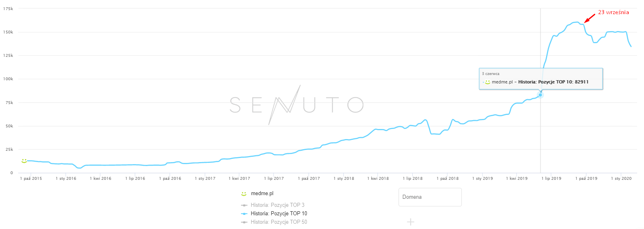Click the smiley marker at chart line start
644x229 pixels.
(24, 161)
